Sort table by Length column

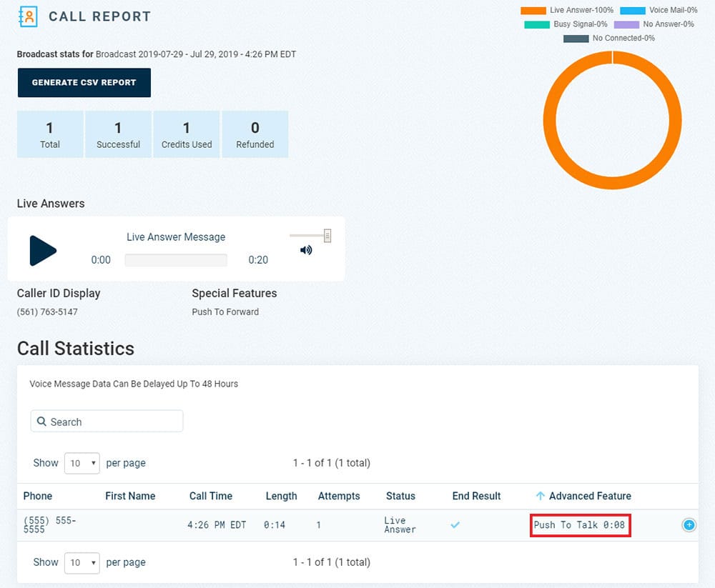(x=281, y=496)
